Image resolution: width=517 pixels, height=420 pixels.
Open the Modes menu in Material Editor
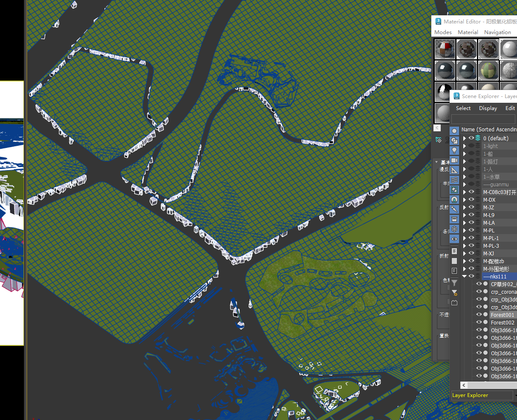[443, 32]
